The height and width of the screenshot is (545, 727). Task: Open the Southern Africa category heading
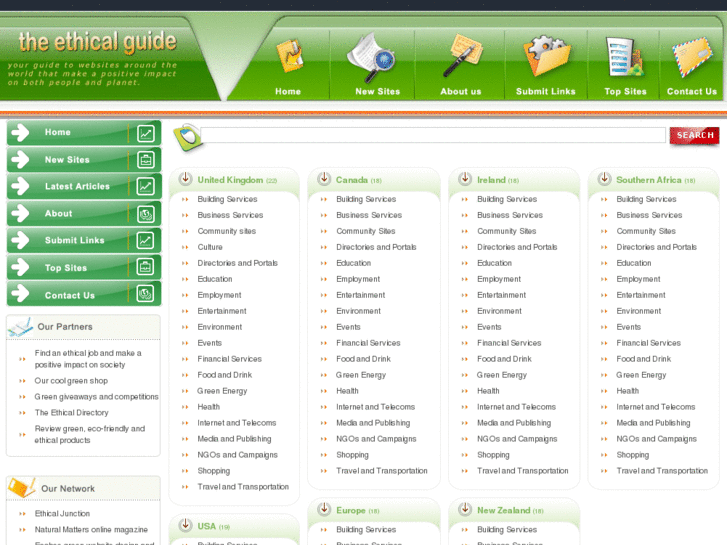pos(649,180)
